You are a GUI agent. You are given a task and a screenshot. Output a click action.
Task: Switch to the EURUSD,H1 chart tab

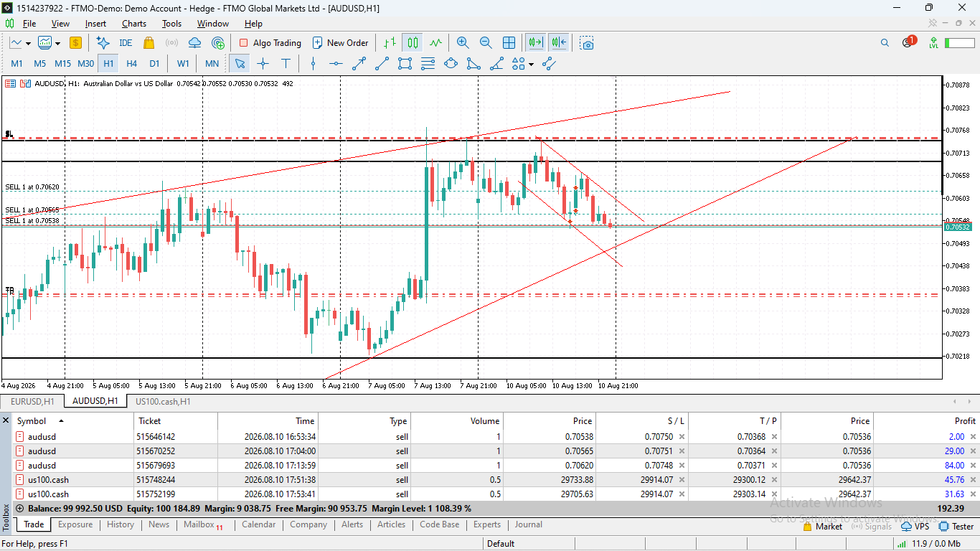(32, 401)
